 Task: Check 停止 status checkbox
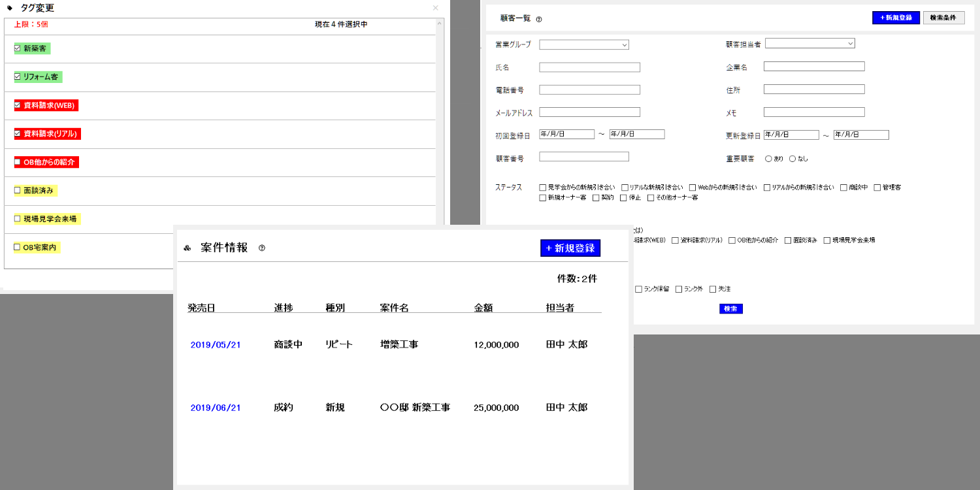click(x=624, y=197)
